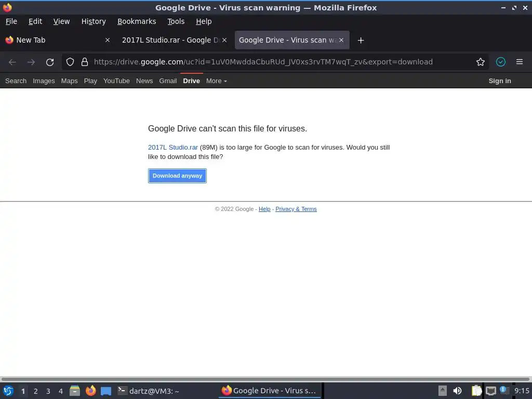Screen dimensions: 532x399
Task: Switch to workspace 3 in taskbar
Action: point(48,391)
